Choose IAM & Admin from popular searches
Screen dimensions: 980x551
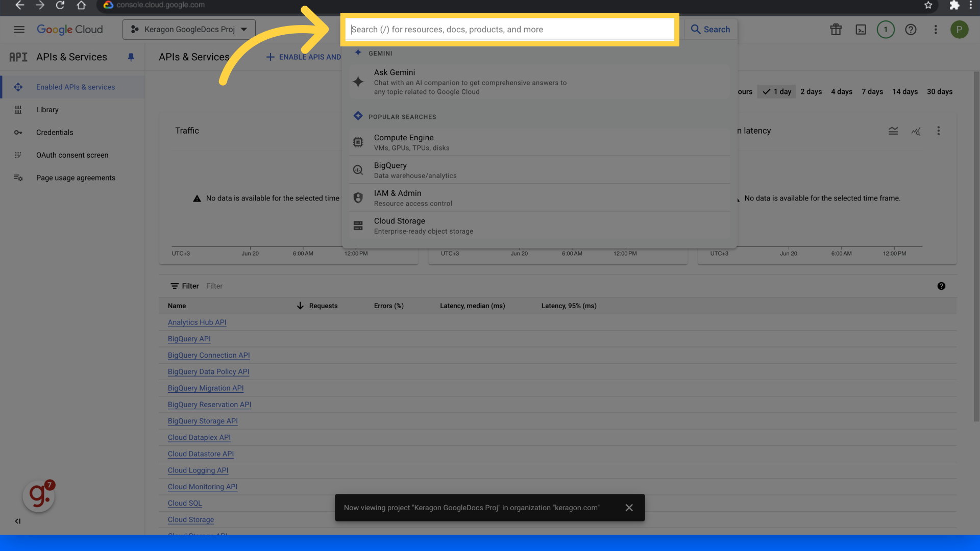[x=540, y=198]
